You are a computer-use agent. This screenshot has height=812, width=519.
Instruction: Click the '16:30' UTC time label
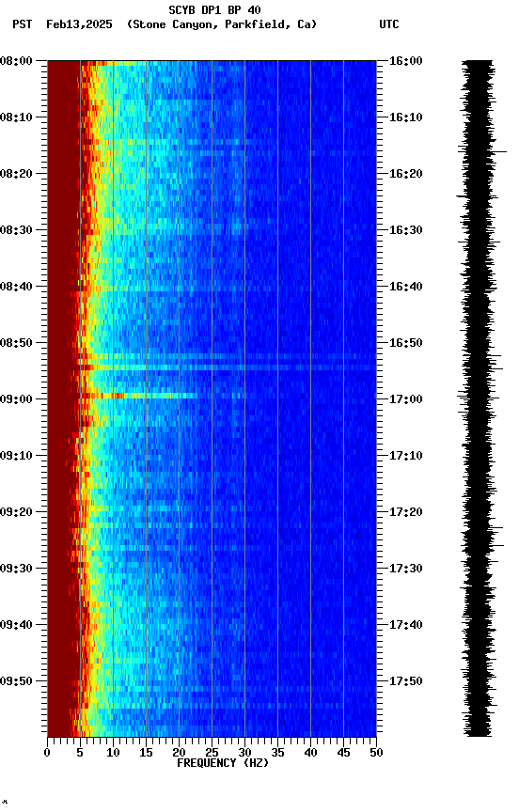[406, 230]
